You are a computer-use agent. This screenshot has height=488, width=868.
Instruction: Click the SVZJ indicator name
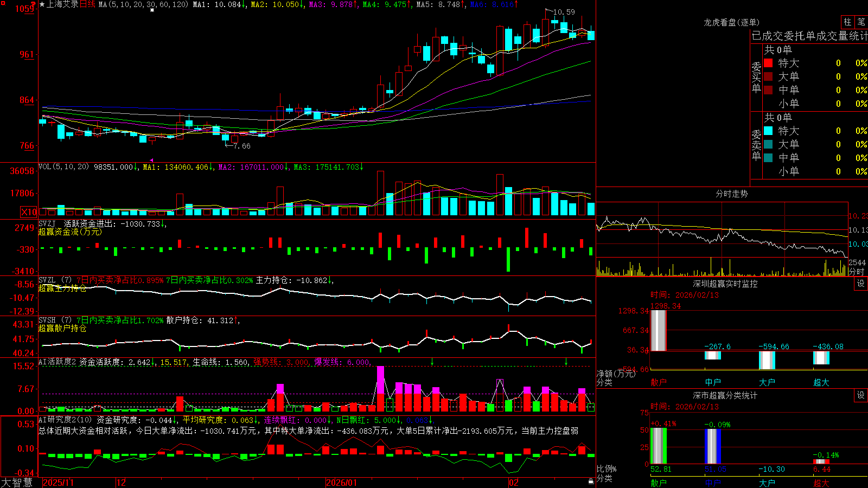point(47,223)
